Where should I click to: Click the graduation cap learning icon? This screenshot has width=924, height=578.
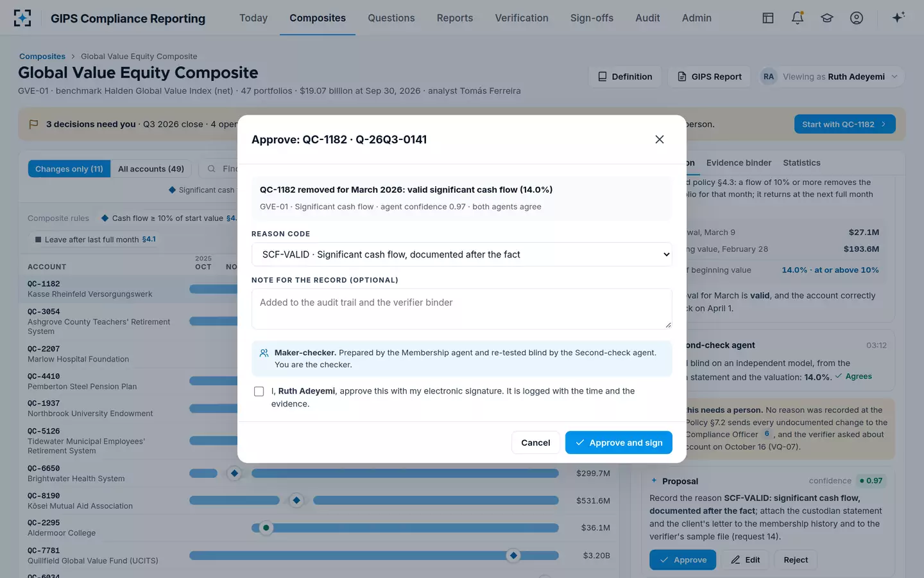[827, 18]
